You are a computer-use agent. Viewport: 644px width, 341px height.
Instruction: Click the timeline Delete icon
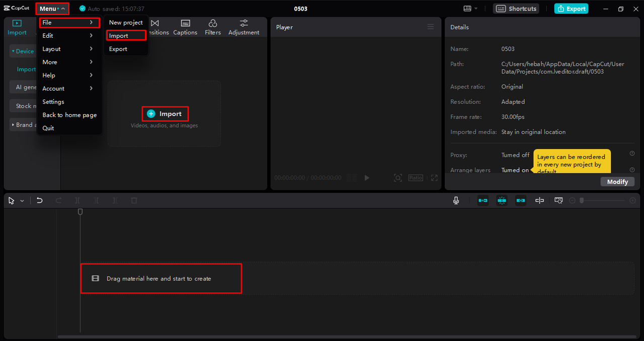(134, 200)
